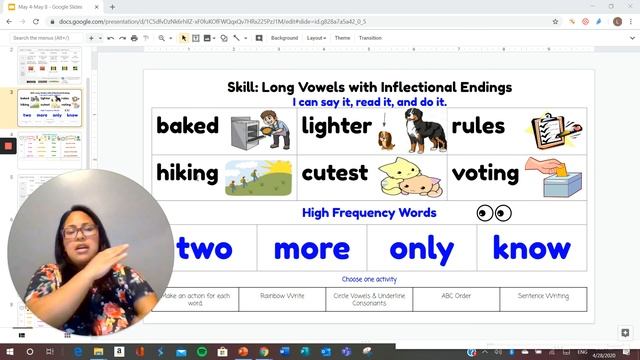Select the word "voting" on the slide
This screenshot has height=360, width=640.
tap(485, 173)
